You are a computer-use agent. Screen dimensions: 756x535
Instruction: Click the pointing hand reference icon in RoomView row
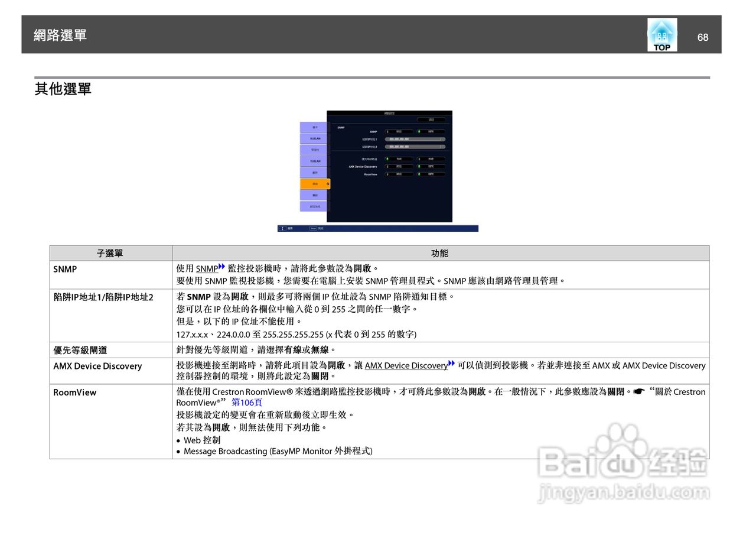click(638, 392)
